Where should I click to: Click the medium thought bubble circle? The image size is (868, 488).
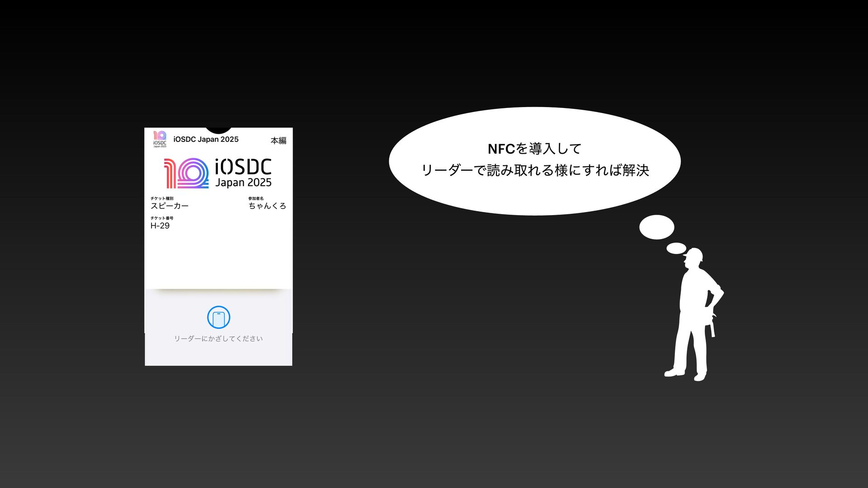(x=656, y=227)
